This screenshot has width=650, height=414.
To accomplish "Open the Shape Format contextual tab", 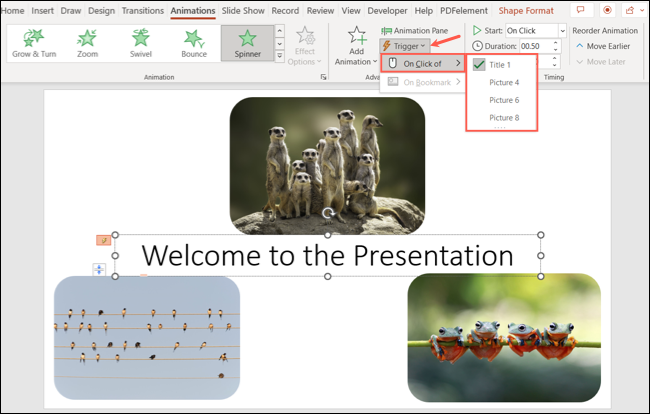I will [526, 11].
